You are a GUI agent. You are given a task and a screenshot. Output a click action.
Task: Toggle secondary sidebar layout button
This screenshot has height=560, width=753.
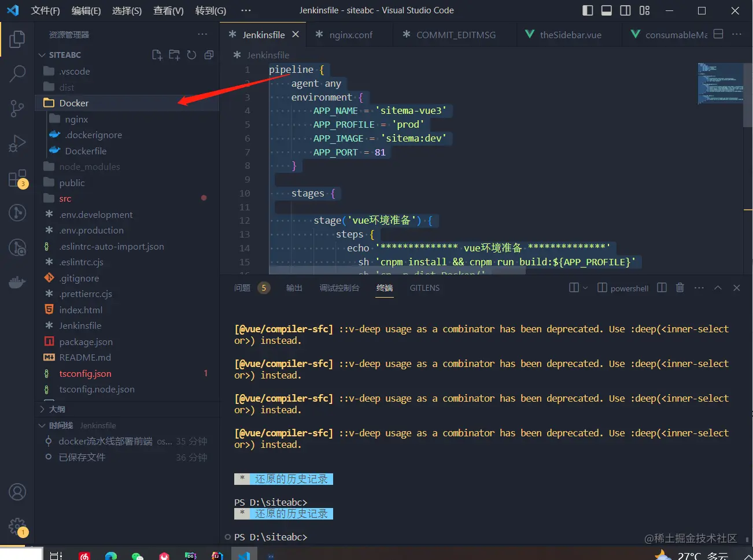pos(625,10)
